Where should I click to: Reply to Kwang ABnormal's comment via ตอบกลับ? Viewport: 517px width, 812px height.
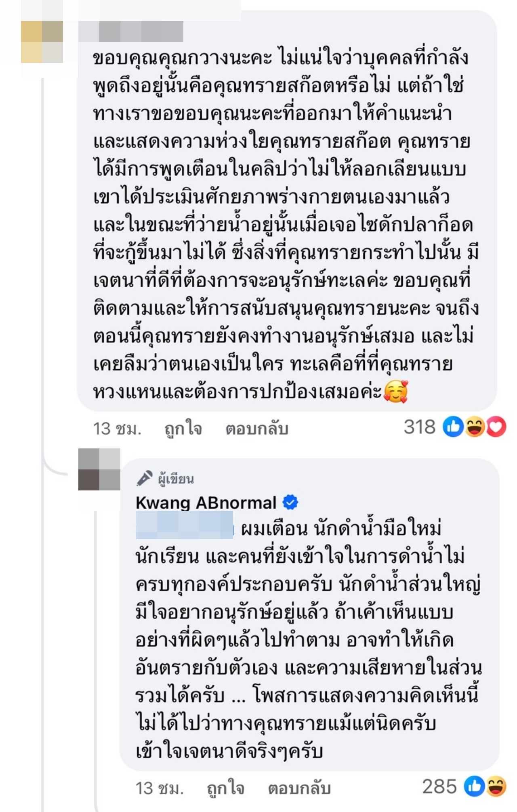299,788
